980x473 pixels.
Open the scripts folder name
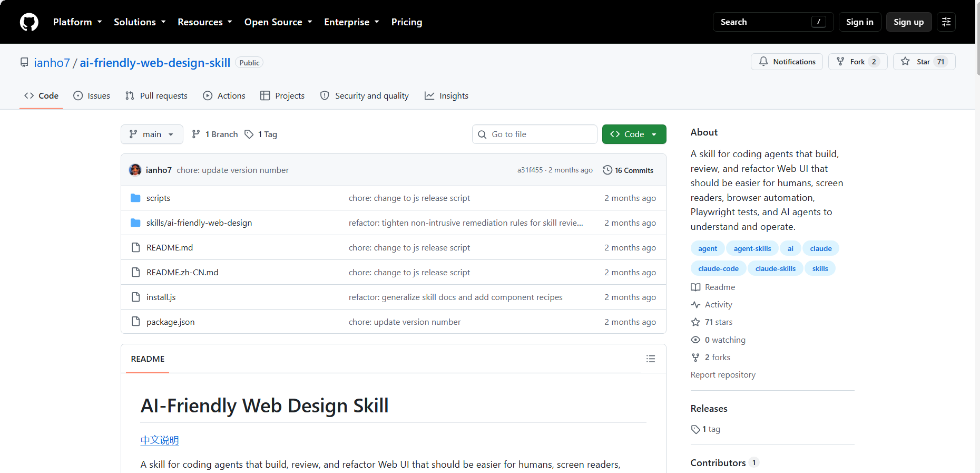coord(158,198)
